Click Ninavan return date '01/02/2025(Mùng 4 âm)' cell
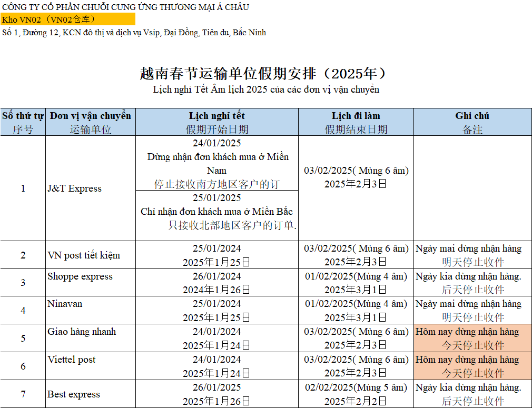 coord(356,310)
